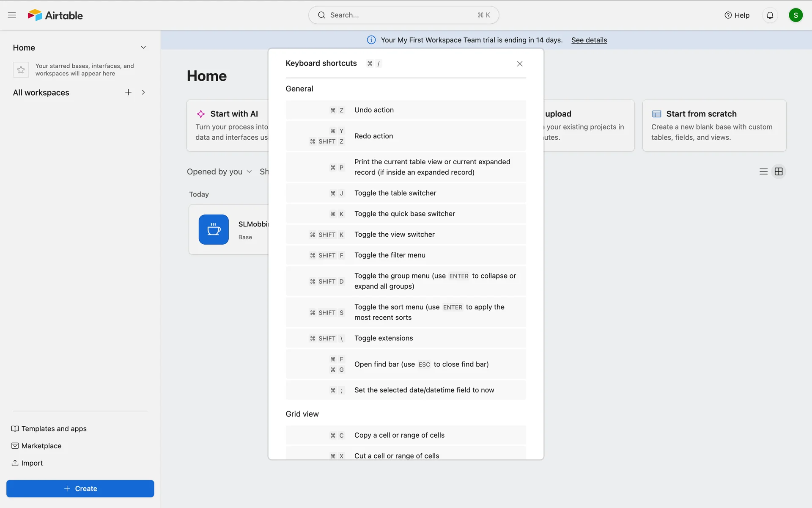Click the Airtable logo

[x=55, y=15]
